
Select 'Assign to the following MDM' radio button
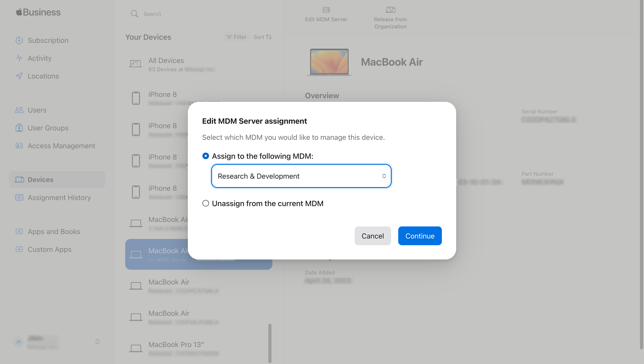point(205,156)
